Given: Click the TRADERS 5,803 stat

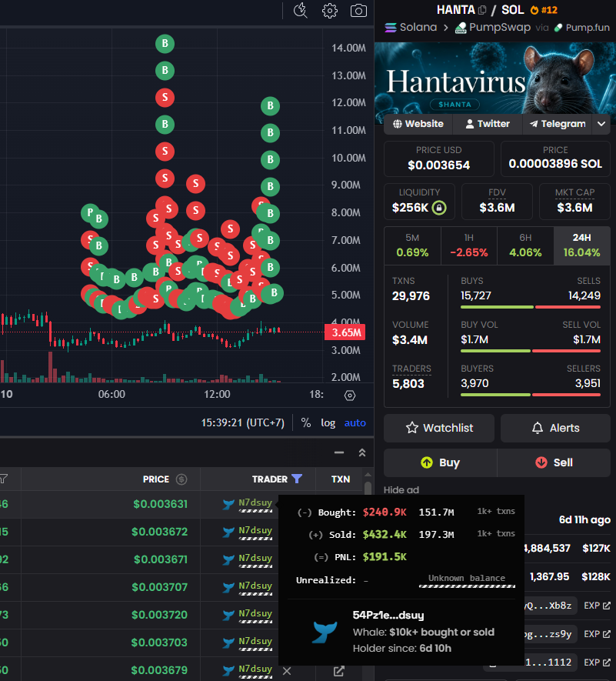Looking at the screenshot, I should (411, 376).
